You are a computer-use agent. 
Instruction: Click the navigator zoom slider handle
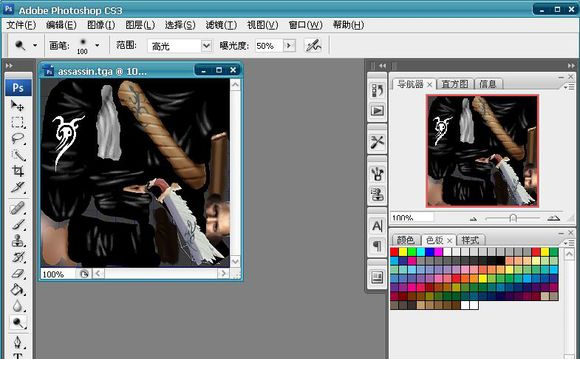513,218
